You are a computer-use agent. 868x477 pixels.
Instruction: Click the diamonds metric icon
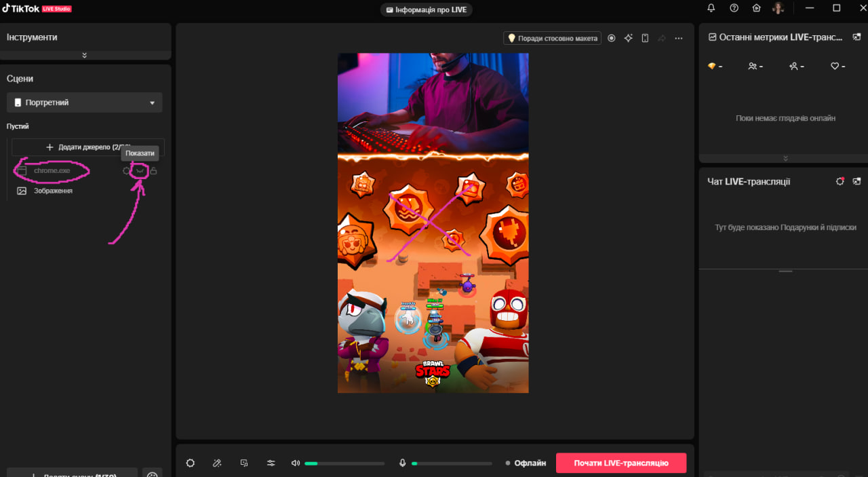click(711, 66)
